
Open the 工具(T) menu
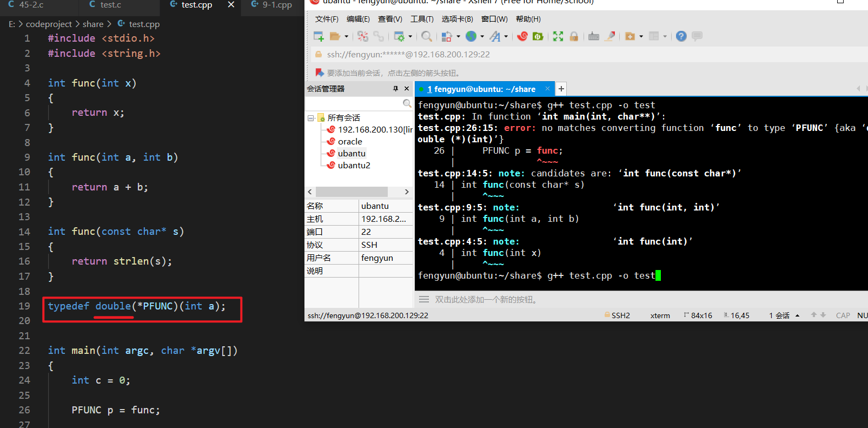[x=422, y=19]
